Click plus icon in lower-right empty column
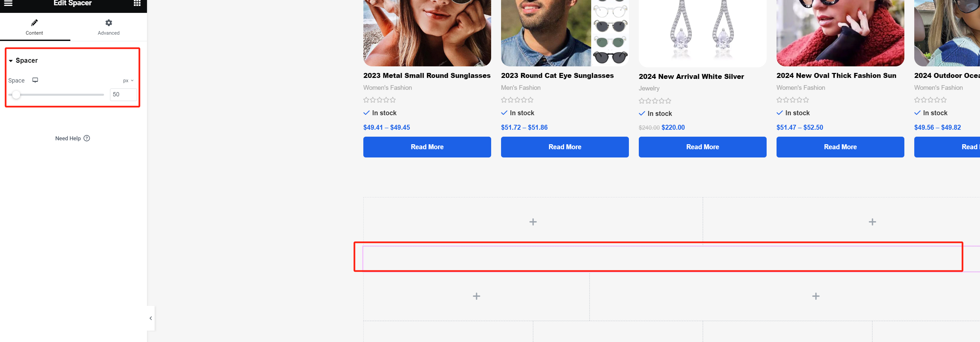980x342 pixels. (x=816, y=296)
